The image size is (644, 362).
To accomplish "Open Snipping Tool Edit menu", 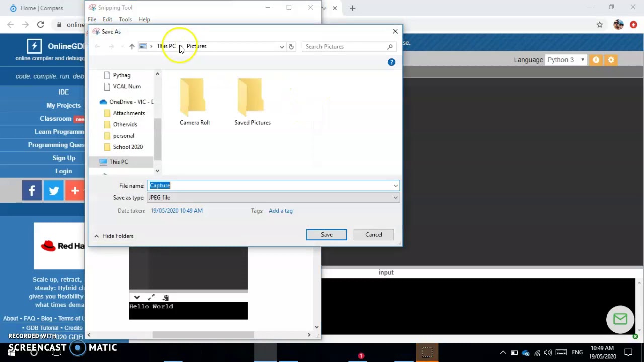I will [107, 19].
